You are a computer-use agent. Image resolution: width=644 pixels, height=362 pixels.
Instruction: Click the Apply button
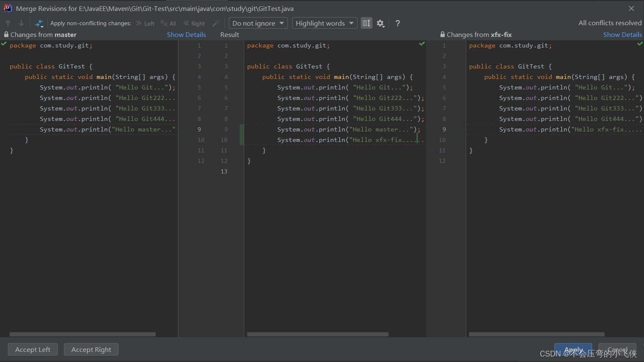pos(573,349)
